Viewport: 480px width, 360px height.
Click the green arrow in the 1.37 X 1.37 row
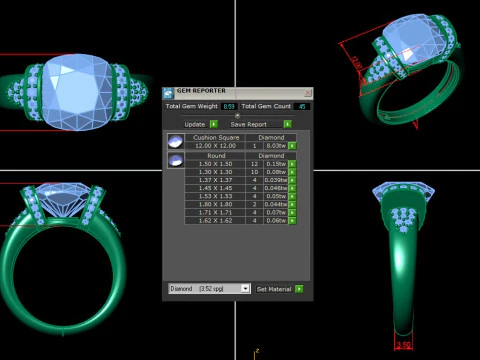[x=292, y=180]
